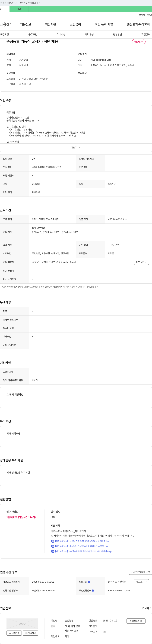The image size is (152, 644).
Task: Click address 충청남도 당진시 순성면 순성로 495 in summary
Action: click(112, 65)
